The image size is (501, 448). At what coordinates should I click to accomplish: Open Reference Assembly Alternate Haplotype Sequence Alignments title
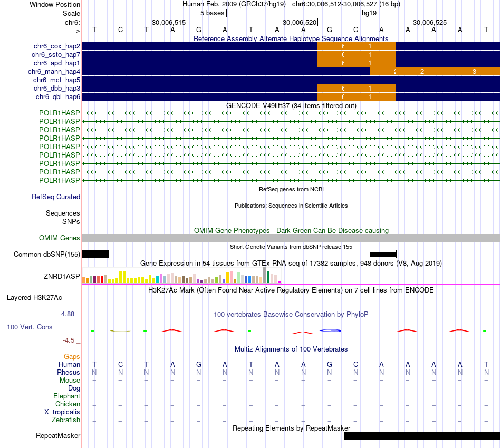pyautogui.click(x=291, y=38)
